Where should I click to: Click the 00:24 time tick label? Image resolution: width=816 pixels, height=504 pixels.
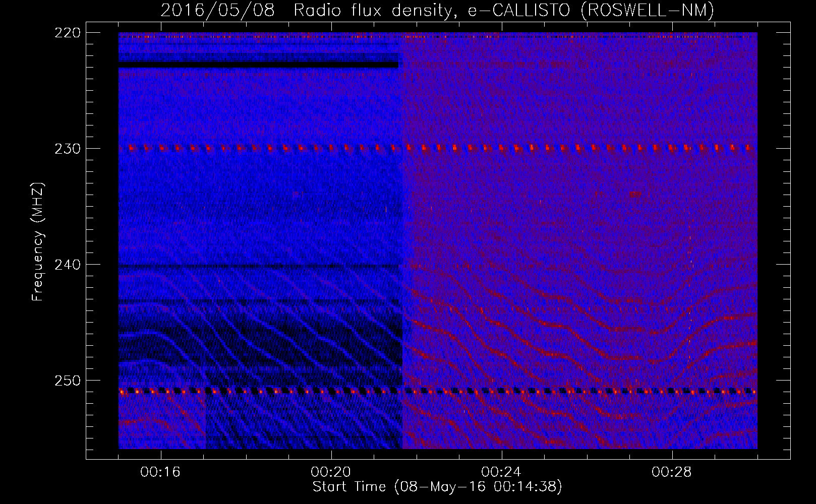click(501, 472)
